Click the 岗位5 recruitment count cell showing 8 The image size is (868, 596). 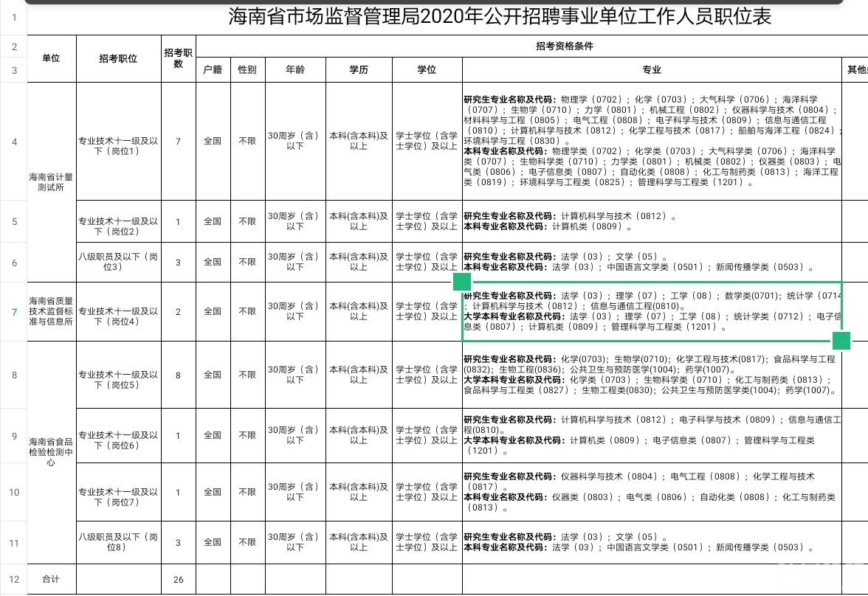coord(178,375)
